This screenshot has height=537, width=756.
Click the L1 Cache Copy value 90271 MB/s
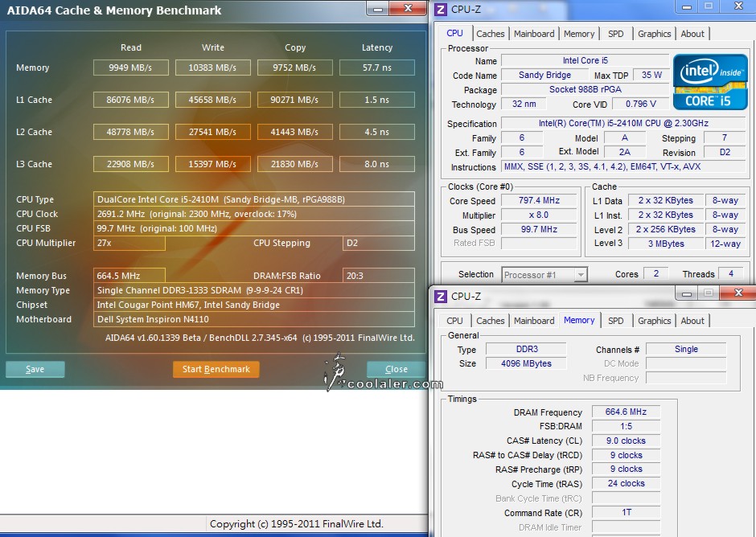pyautogui.click(x=294, y=100)
